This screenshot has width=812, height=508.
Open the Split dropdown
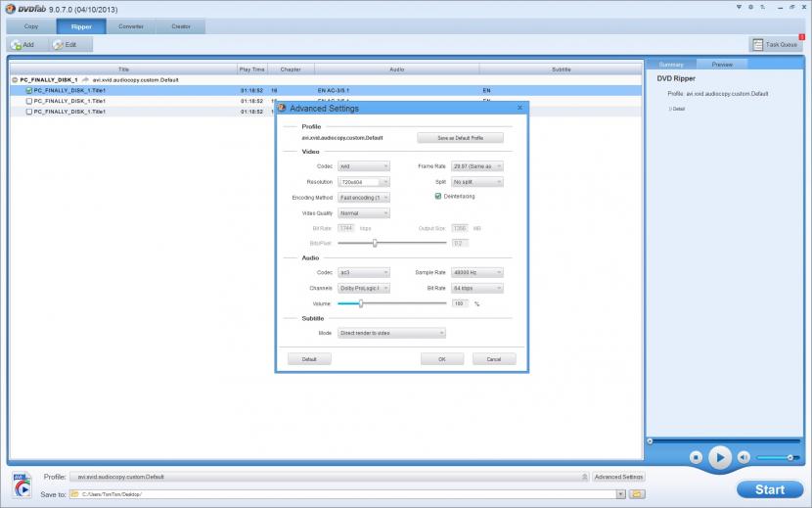pos(477,182)
